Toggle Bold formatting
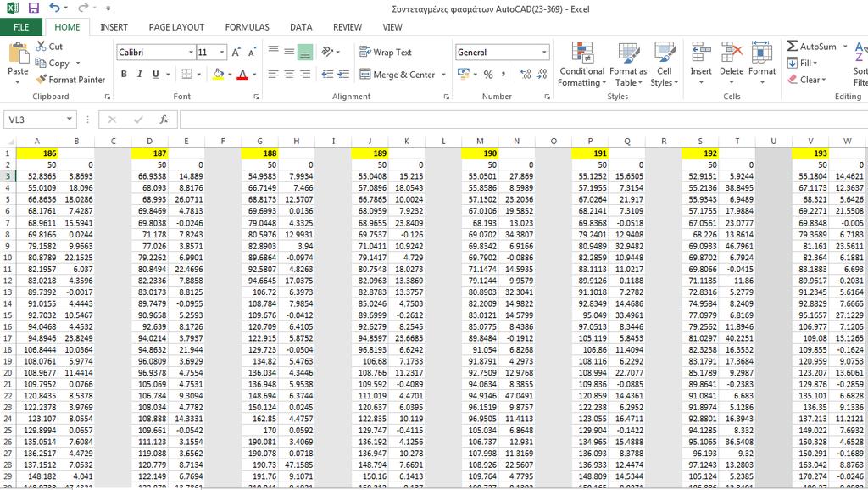 tap(124, 74)
